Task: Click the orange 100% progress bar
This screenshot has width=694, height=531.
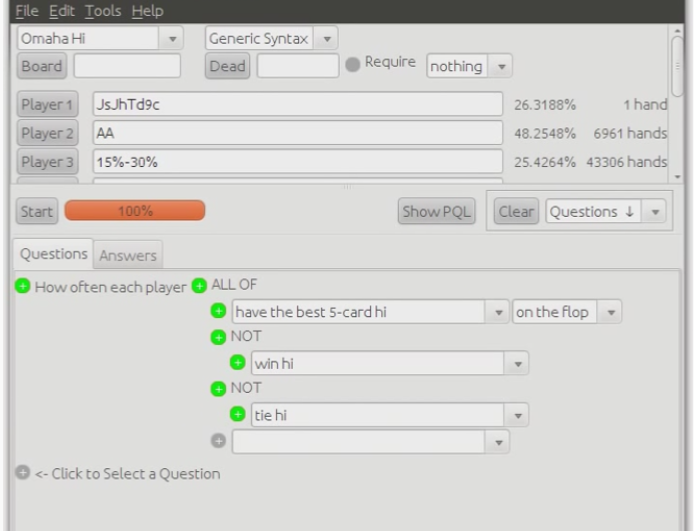Action: 135,211
